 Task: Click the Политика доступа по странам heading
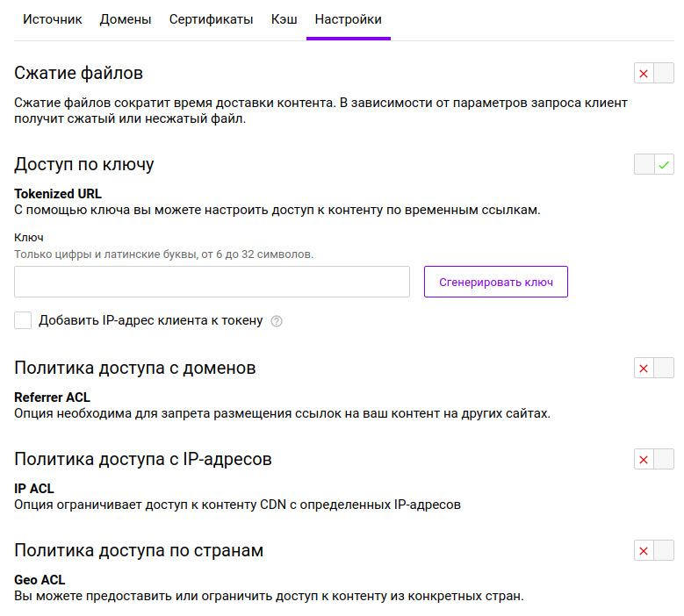click(139, 550)
